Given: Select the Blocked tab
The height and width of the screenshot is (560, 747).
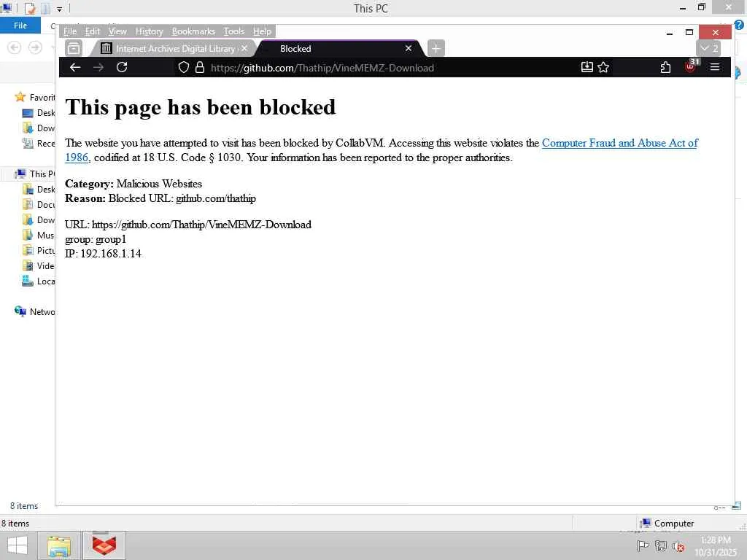Looking at the screenshot, I should tap(340, 49).
